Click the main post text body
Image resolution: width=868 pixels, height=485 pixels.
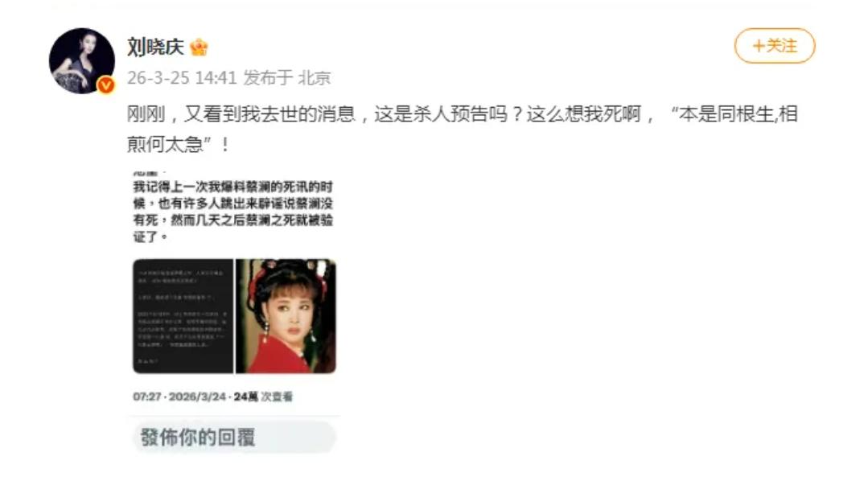click(463, 129)
